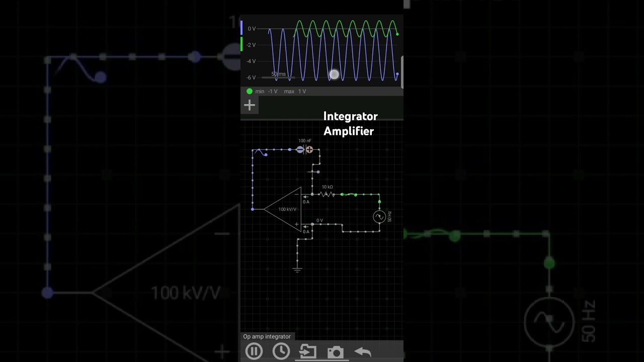
Task: Select the 50 Hz AC voltage source
Action: [379, 217]
